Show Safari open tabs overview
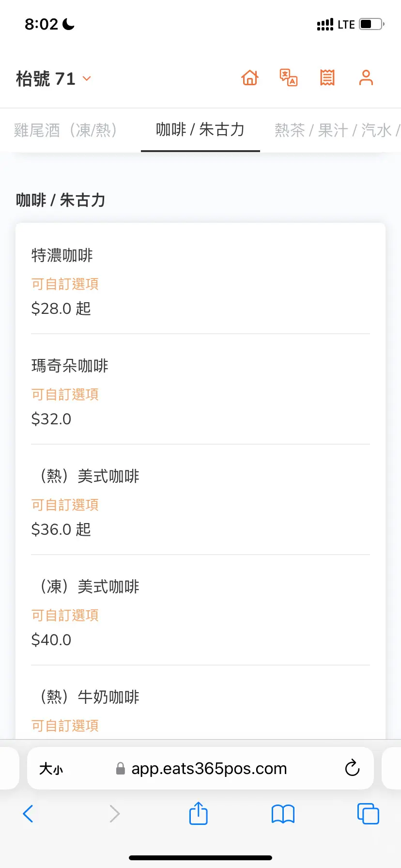 368,814
